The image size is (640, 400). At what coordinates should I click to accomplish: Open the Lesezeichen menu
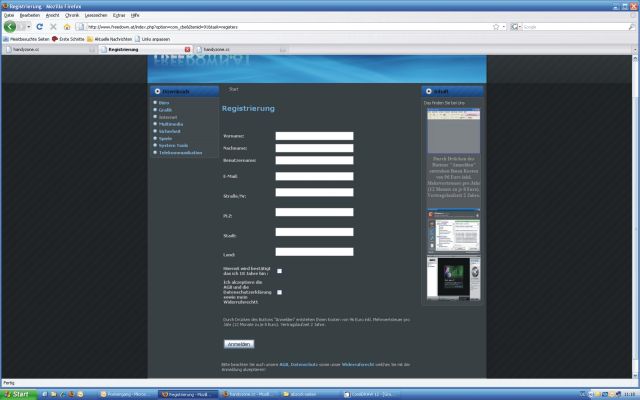(96, 15)
